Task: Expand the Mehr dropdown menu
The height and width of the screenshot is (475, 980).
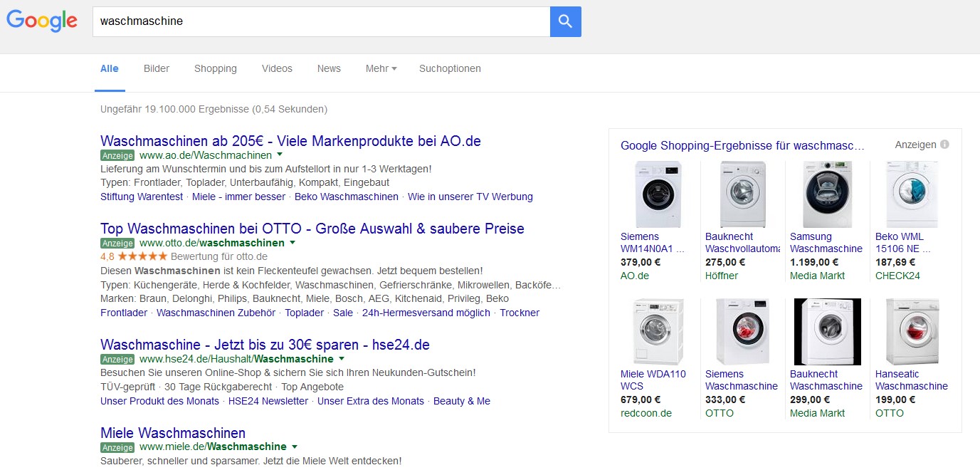Action: pos(381,68)
